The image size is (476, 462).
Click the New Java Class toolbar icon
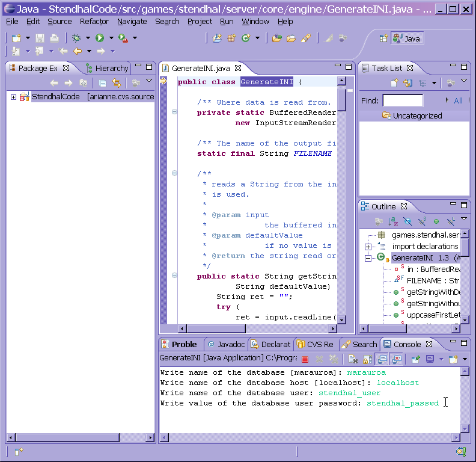(x=245, y=38)
